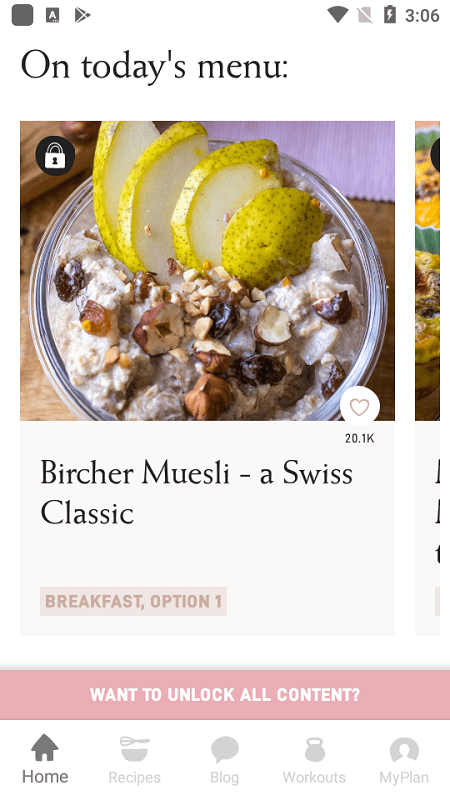Open Recipes via the mixing bowl icon
Screen dimensions: 450x800
click(135, 748)
